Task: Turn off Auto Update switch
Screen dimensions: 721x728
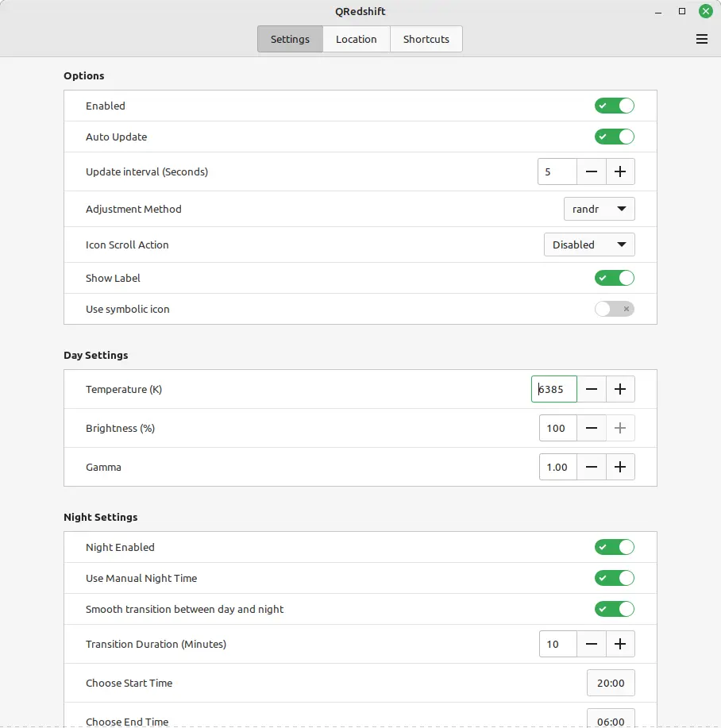Action: point(614,137)
